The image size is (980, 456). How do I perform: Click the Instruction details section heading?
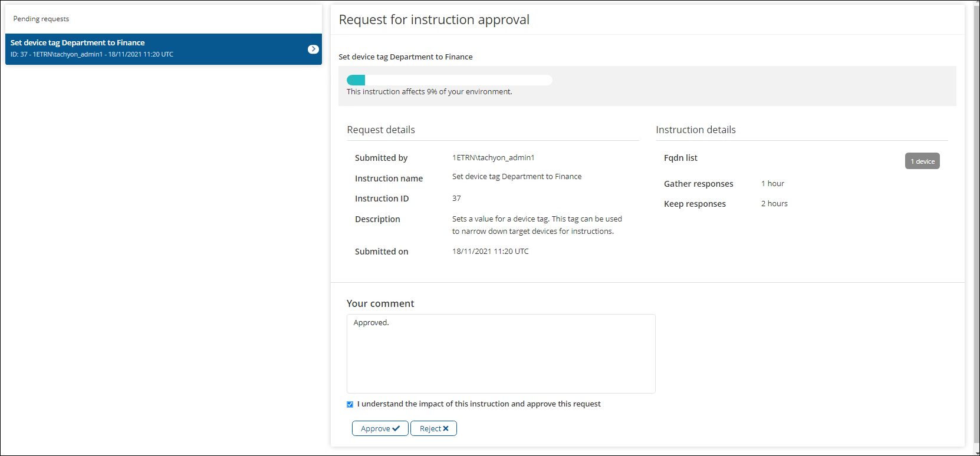(x=695, y=130)
